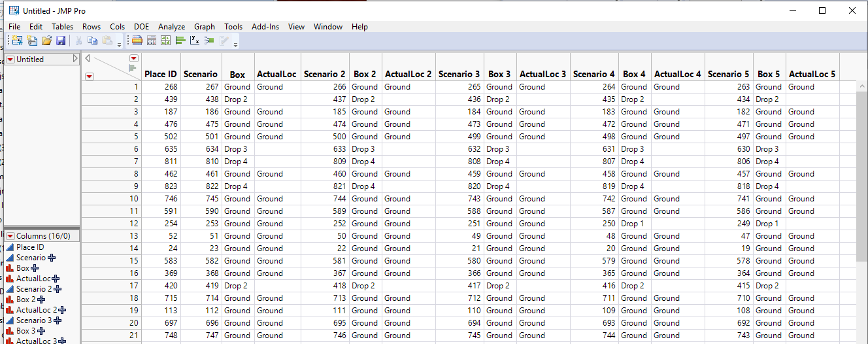The image size is (868, 344).
Task: Click the Open file folder icon
Action: click(x=46, y=41)
